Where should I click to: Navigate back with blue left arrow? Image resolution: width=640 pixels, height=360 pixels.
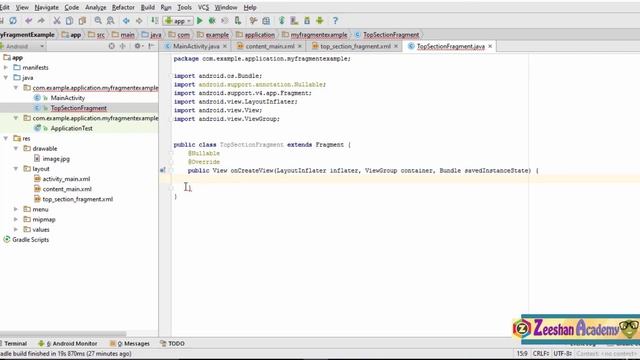click(x=126, y=20)
